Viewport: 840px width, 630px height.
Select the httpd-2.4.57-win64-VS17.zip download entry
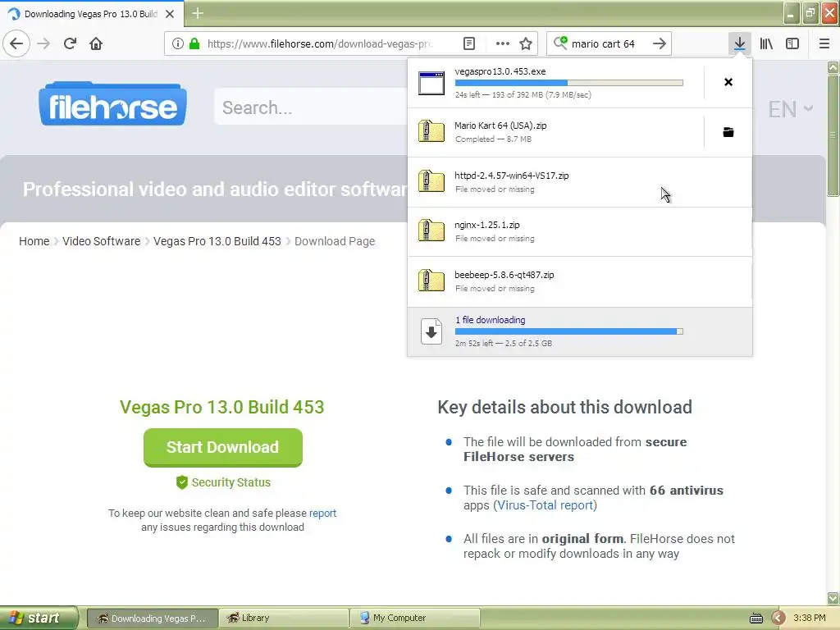point(580,182)
